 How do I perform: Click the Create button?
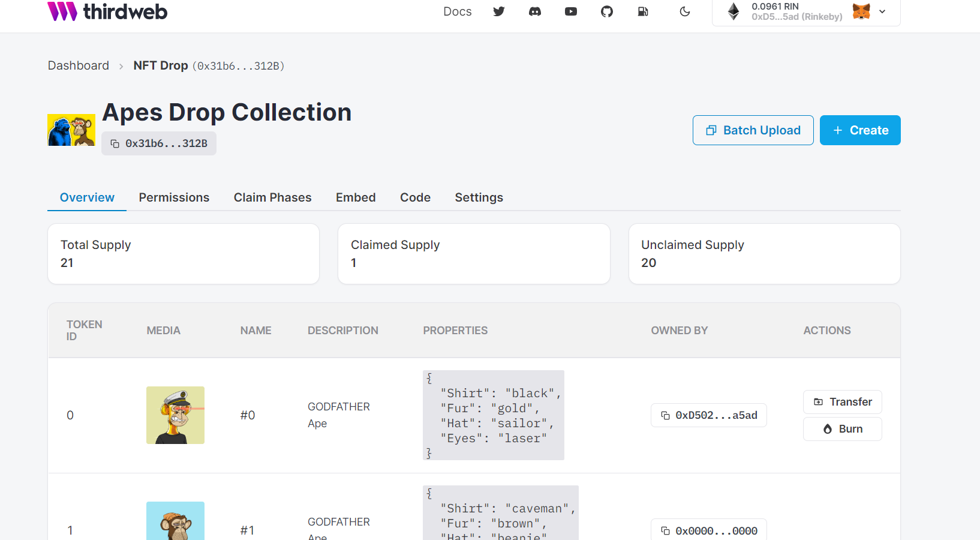[x=860, y=130]
